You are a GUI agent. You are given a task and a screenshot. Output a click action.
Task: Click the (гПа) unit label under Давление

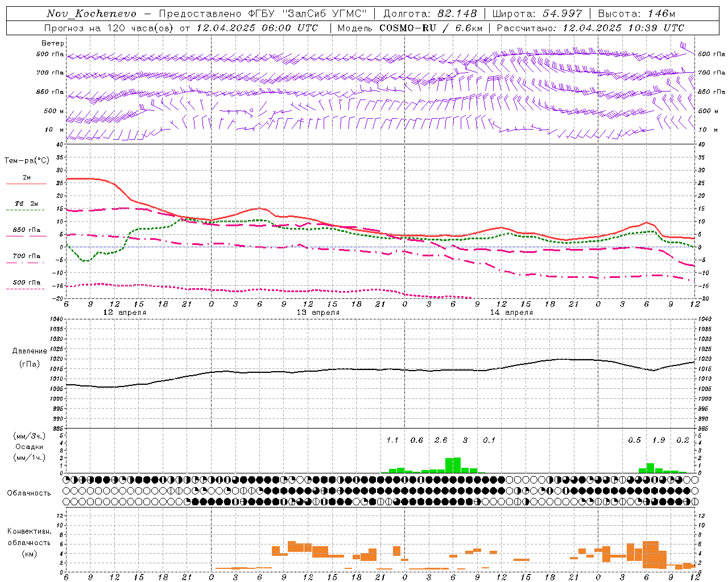(30, 364)
